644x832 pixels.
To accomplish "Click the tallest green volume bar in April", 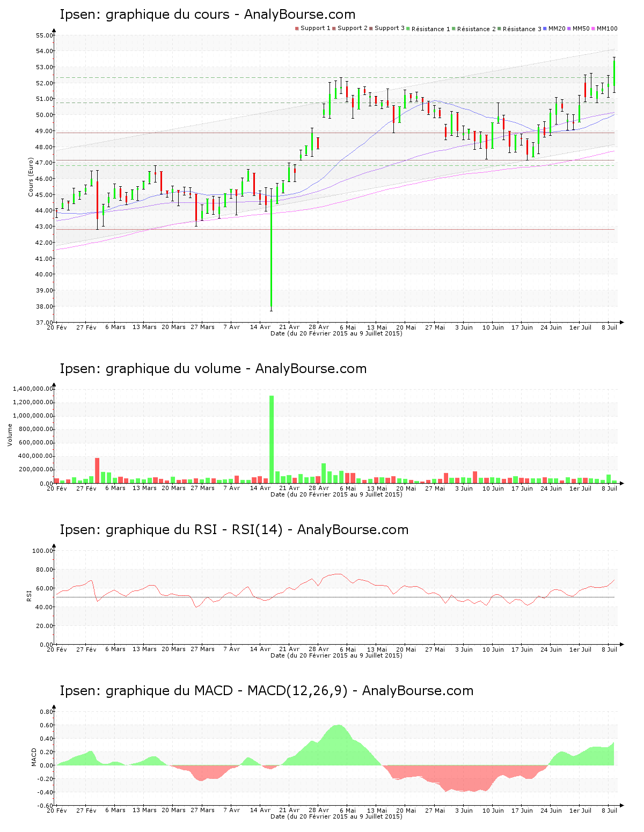I will 272,439.
